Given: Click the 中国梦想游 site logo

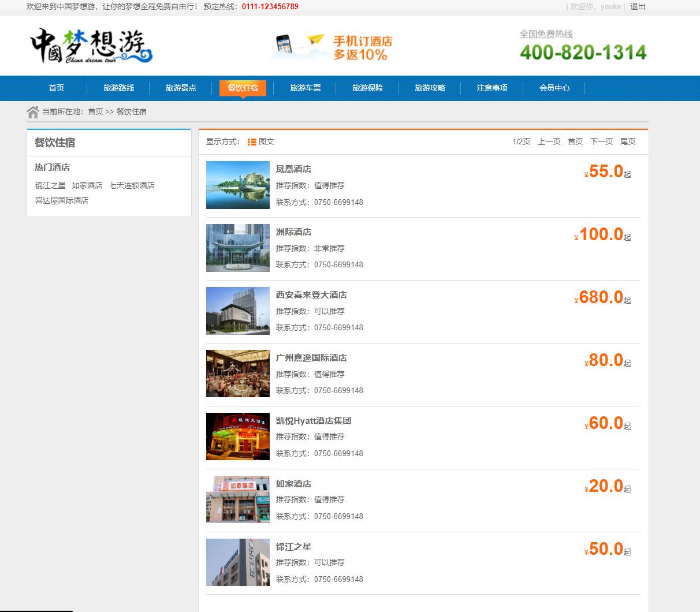Looking at the screenshot, I should [91, 46].
